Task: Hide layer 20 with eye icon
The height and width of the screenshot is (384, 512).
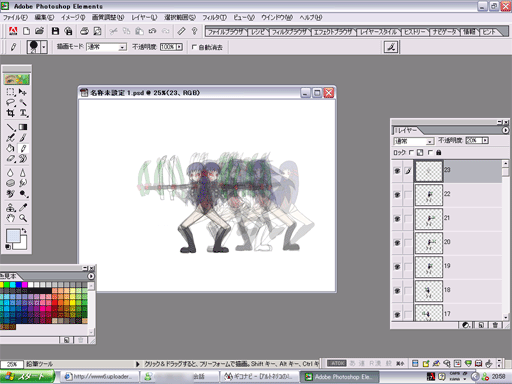Action: click(397, 243)
